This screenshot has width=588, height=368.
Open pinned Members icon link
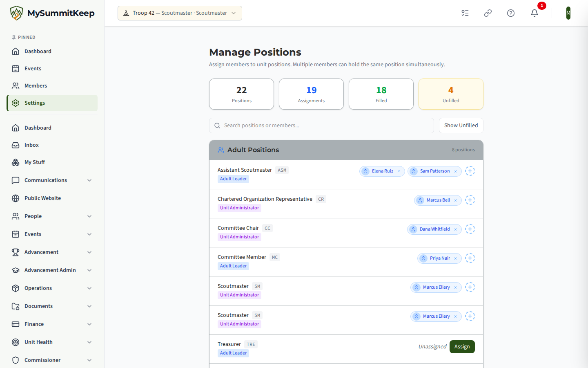click(x=52, y=86)
